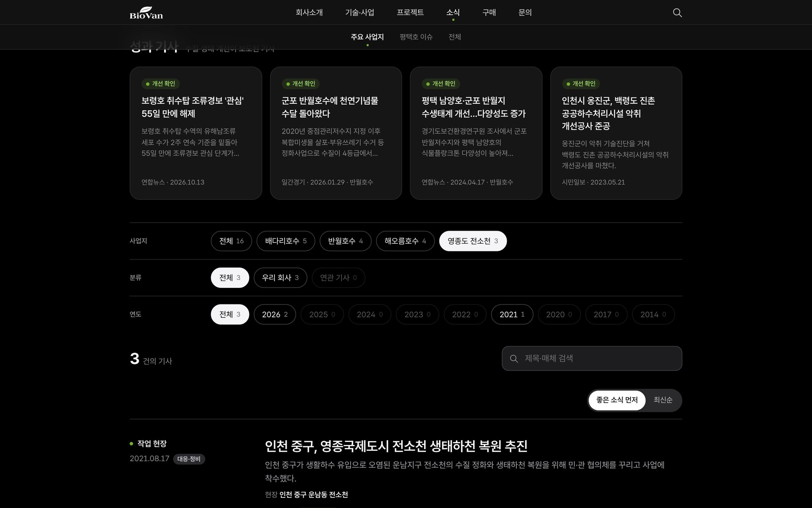Select the 사업지 전체 16 filter chip
This screenshot has height=508, width=812.
(x=231, y=241)
